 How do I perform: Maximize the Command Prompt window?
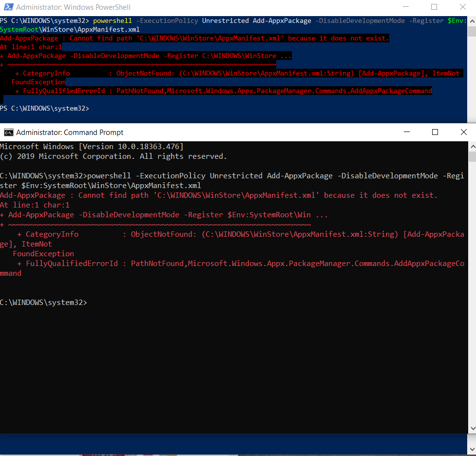pyautogui.click(x=435, y=132)
